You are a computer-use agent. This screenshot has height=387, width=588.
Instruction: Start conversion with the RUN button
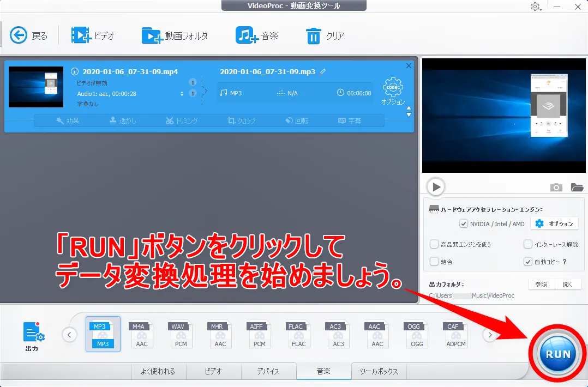(x=557, y=354)
